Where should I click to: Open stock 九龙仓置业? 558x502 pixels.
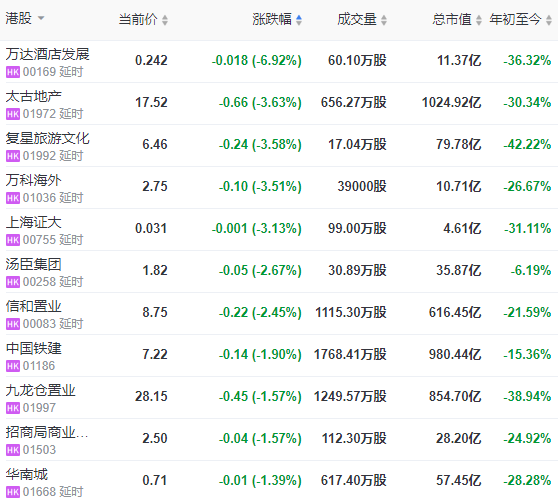[x=40, y=390]
